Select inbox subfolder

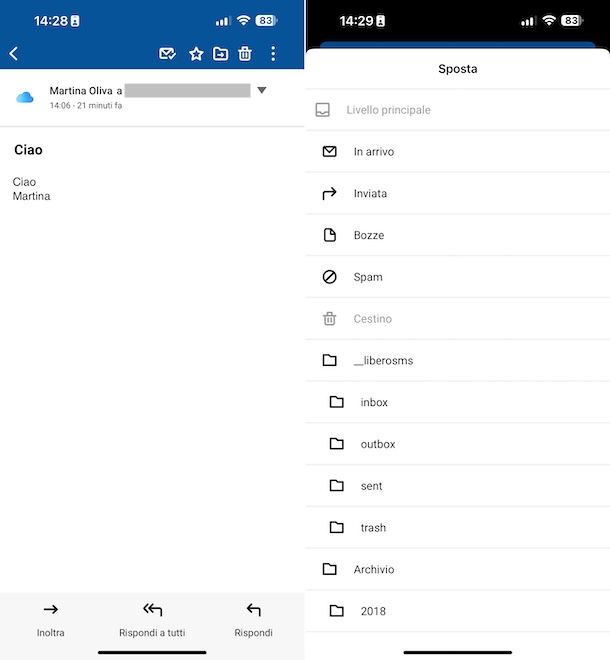coord(458,402)
